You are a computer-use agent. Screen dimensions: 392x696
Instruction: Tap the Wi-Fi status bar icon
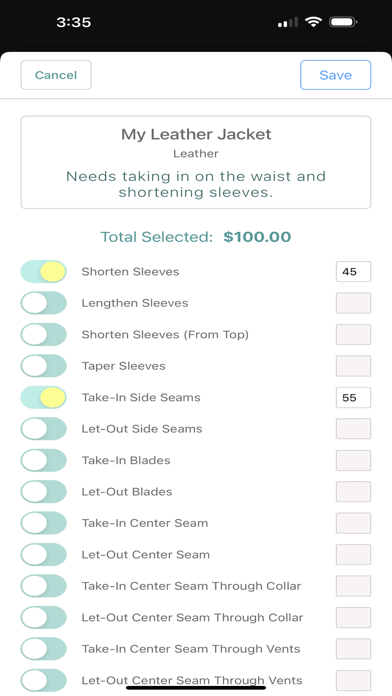pyautogui.click(x=313, y=22)
